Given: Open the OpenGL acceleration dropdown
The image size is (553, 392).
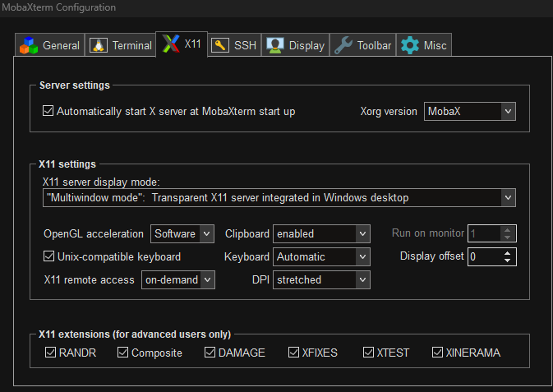Looking at the screenshot, I should point(182,234).
